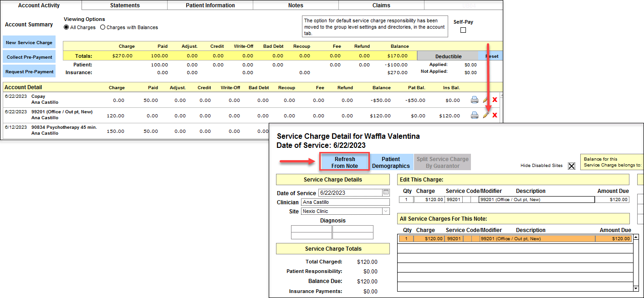Image resolution: width=644 pixels, height=298 pixels.
Task: Click the New Service Charge button
Action: 29,42
